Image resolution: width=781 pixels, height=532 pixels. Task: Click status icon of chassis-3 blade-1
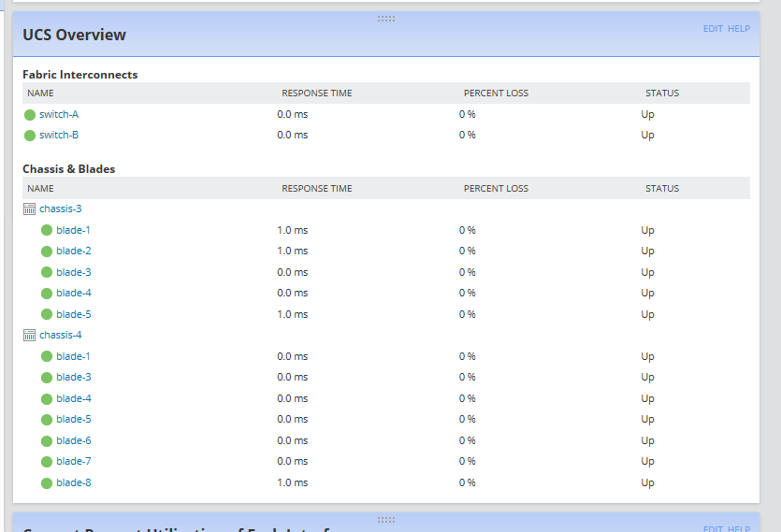47,230
